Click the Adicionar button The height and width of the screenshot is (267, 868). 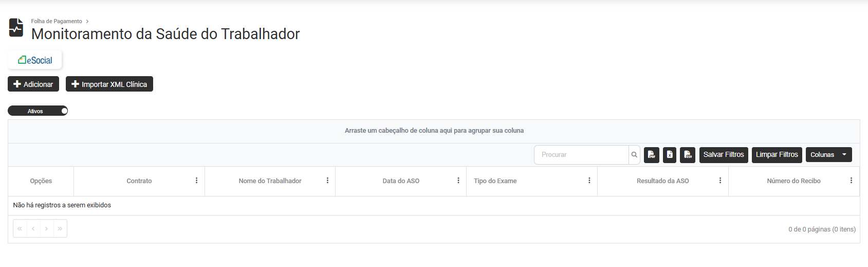click(x=33, y=84)
